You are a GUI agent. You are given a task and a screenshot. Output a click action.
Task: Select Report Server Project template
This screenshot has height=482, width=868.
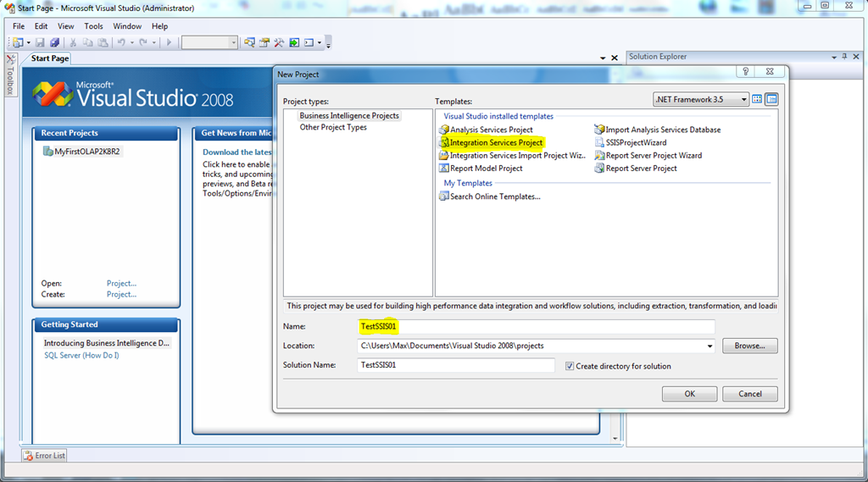coord(636,169)
